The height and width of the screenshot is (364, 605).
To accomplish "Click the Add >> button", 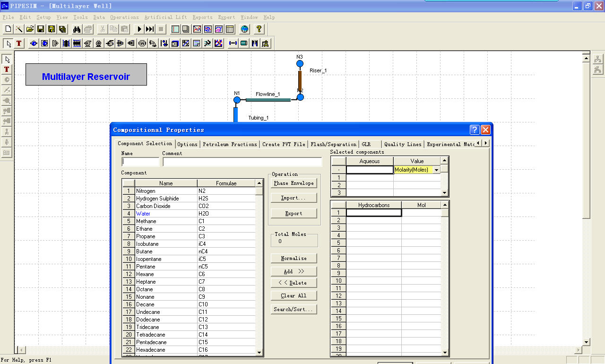I will point(294,271).
